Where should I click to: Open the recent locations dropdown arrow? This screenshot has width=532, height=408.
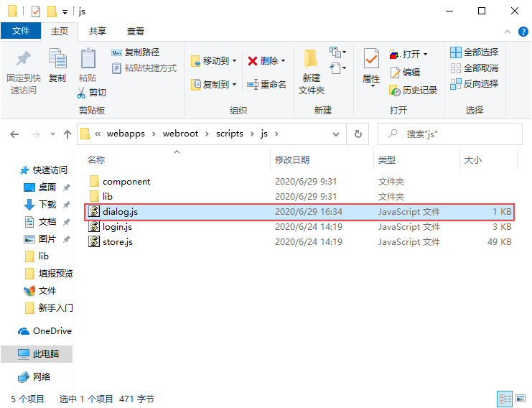point(52,134)
